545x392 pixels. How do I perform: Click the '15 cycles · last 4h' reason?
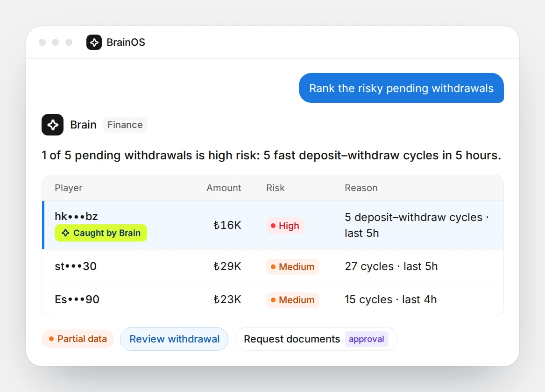390,299
